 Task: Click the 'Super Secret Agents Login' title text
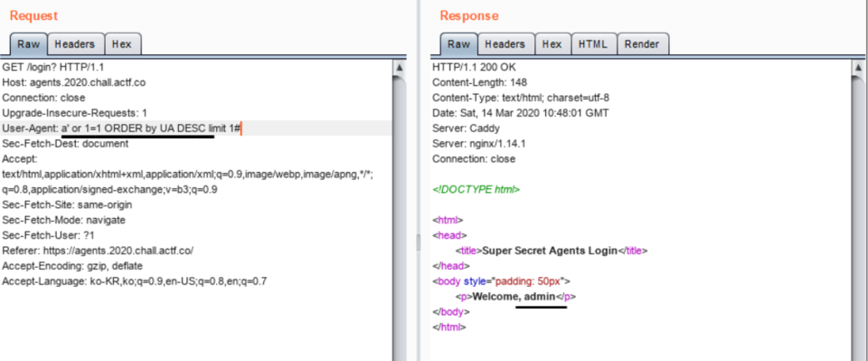(550, 251)
